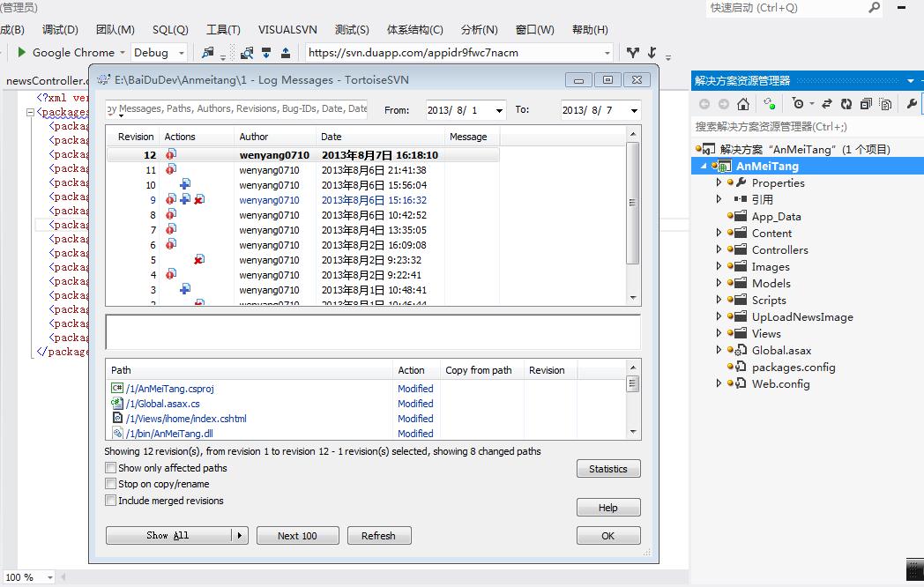Click the deleted icon on revision 5

click(x=199, y=259)
